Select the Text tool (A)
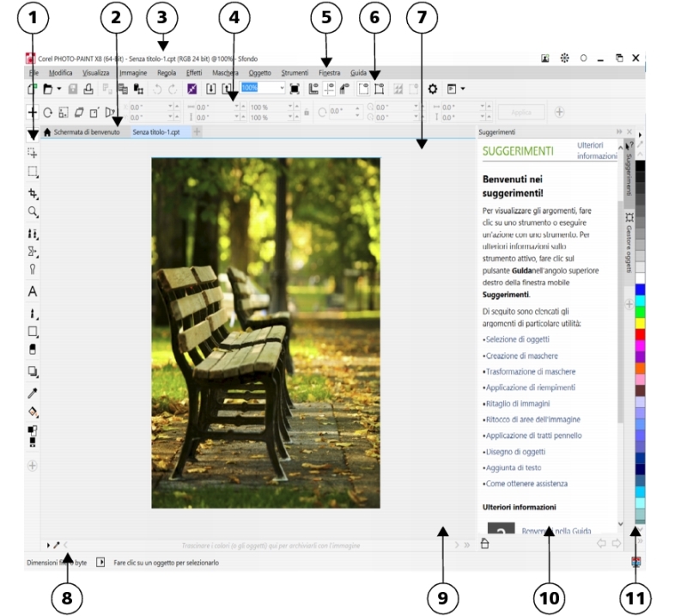Viewport: 687px width, 616px height. click(33, 292)
